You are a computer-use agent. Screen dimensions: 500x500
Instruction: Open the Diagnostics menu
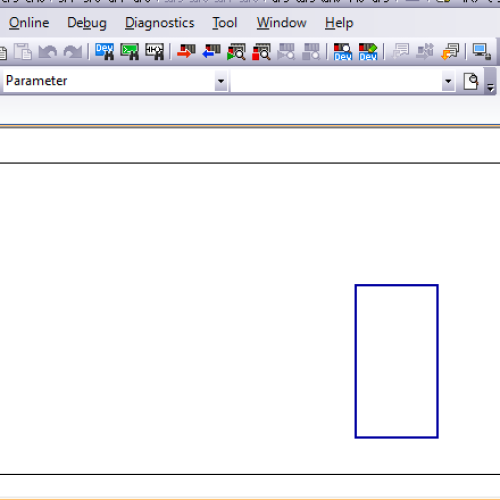(x=159, y=23)
